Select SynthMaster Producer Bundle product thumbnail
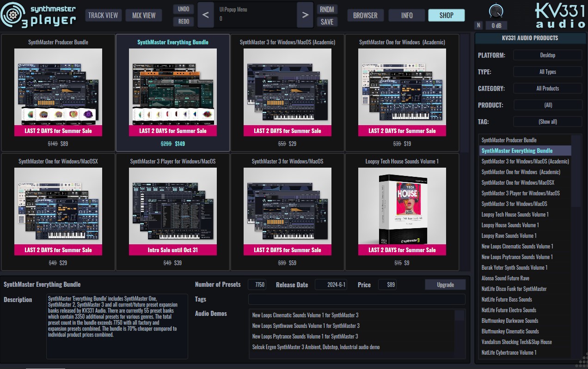This screenshot has height=369, width=588. coord(58,87)
